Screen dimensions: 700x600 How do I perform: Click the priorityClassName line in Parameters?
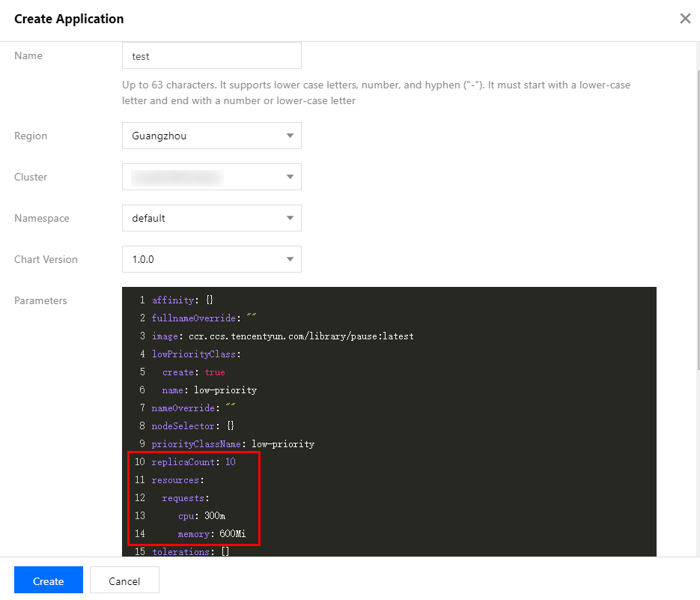click(233, 444)
